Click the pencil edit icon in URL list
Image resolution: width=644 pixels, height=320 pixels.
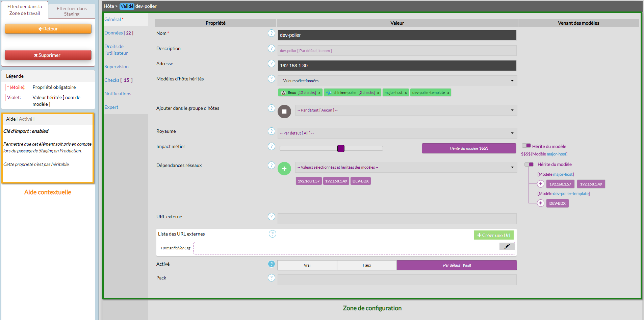pyautogui.click(x=507, y=246)
